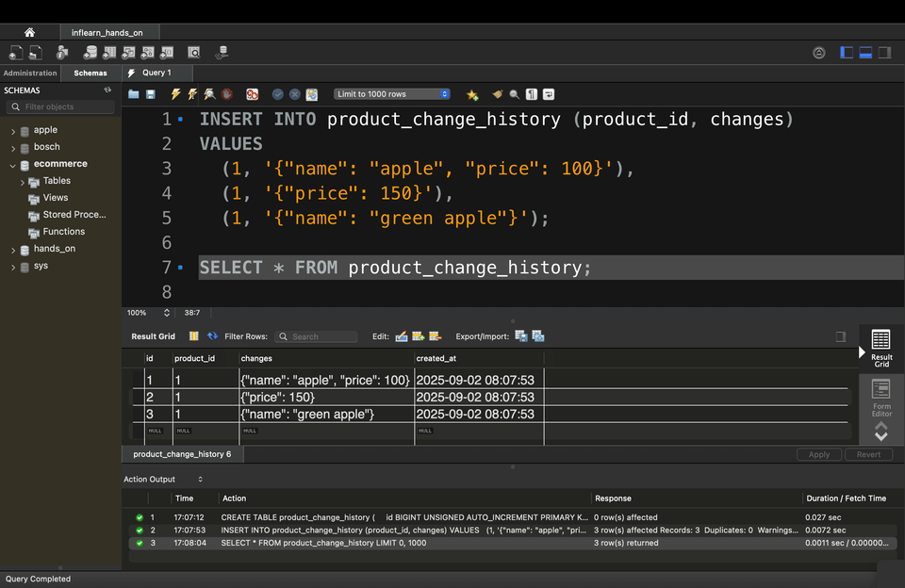Open the editor zoom 100% stepper
The width and height of the screenshot is (905, 588).
tap(167, 313)
